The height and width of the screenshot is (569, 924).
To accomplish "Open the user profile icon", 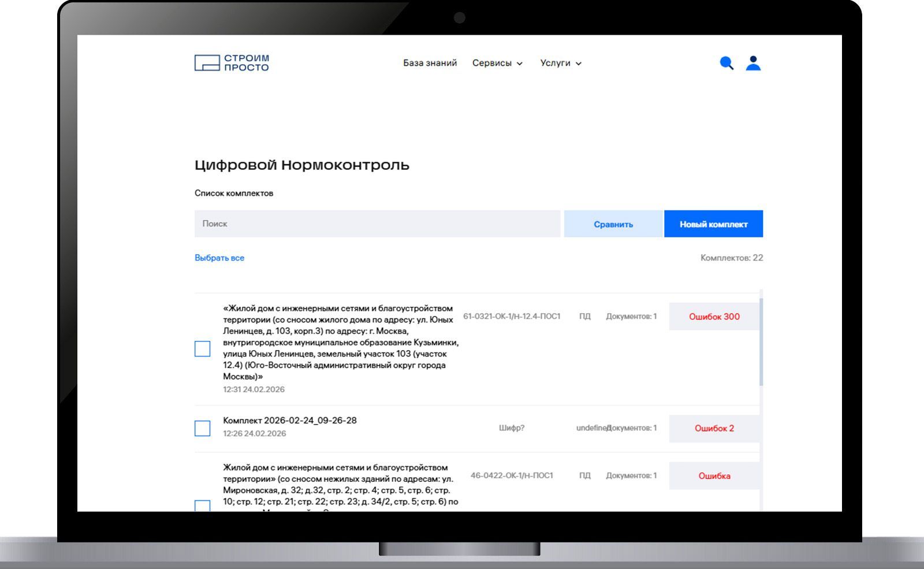I will (753, 63).
